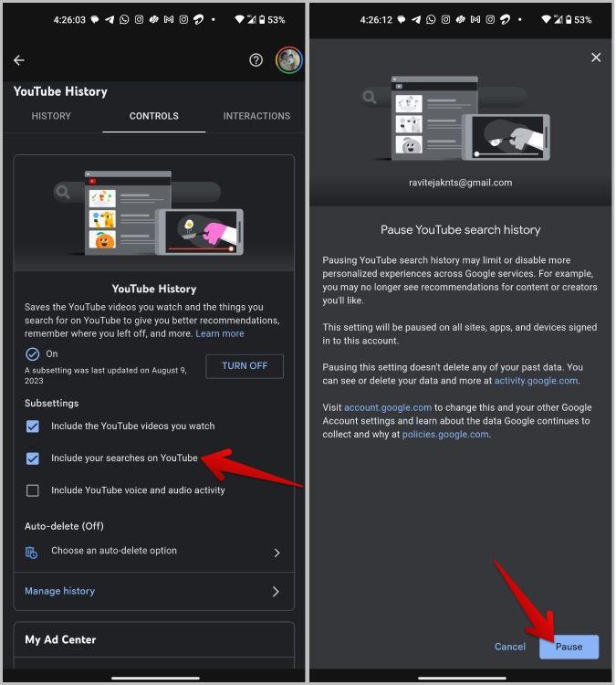The image size is (616, 685).
Task: Tap the On status checkmark icon
Action: [x=32, y=353]
